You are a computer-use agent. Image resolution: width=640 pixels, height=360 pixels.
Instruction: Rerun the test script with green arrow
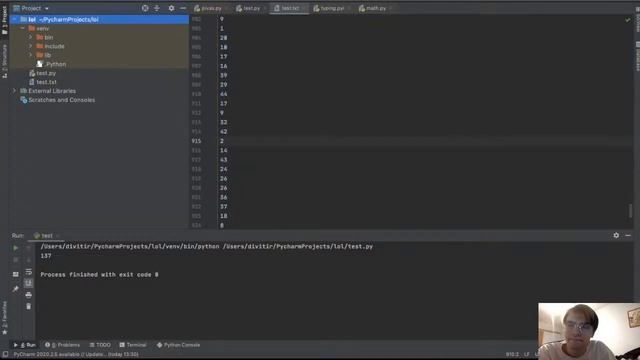point(16,248)
